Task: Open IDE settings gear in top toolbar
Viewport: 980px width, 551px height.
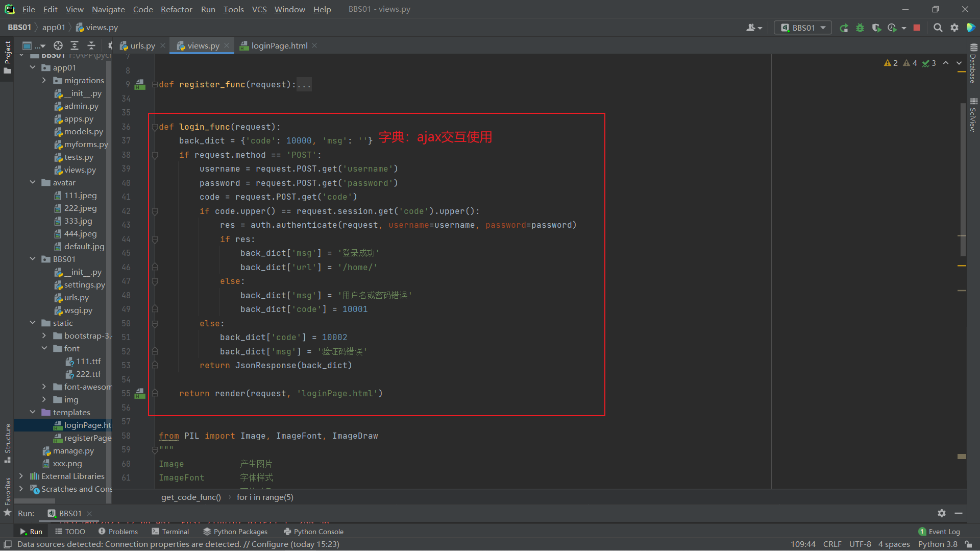Action: pyautogui.click(x=954, y=28)
